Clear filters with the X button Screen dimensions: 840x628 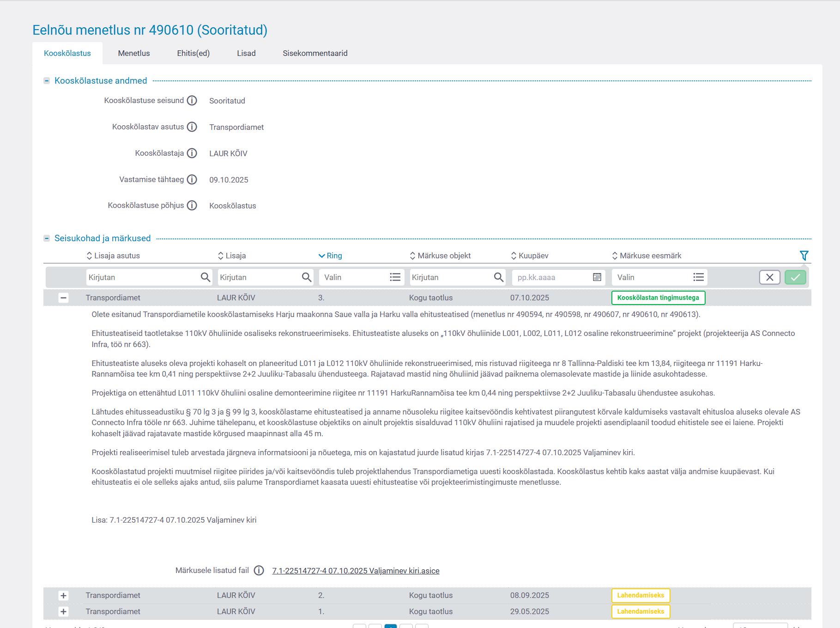769,277
